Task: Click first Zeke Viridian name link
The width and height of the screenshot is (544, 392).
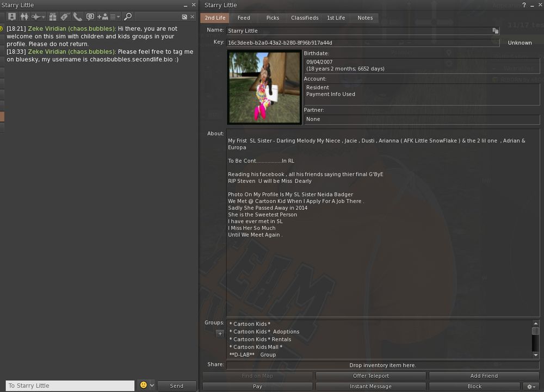Action: (x=71, y=28)
